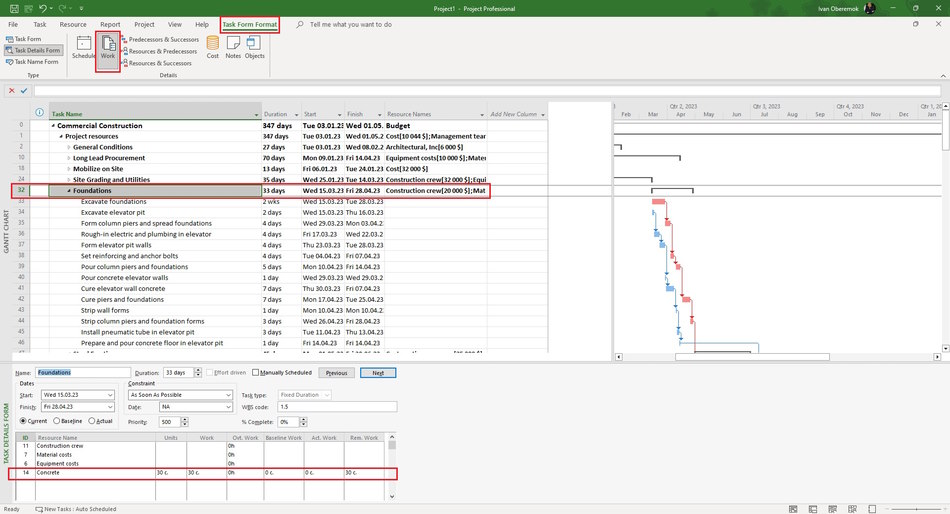The image size is (950, 514).
Task: Open the Duration column filter arrow
Action: pyautogui.click(x=297, y=115)
